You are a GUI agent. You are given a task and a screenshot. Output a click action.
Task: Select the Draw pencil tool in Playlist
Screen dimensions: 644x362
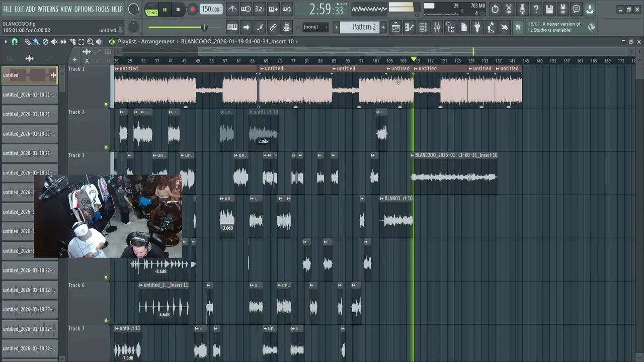[x=27, y=42]
